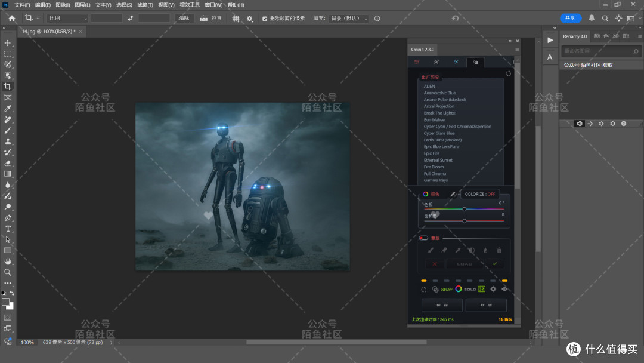Expand the crop tool preset arrow

tap(38, 18)
